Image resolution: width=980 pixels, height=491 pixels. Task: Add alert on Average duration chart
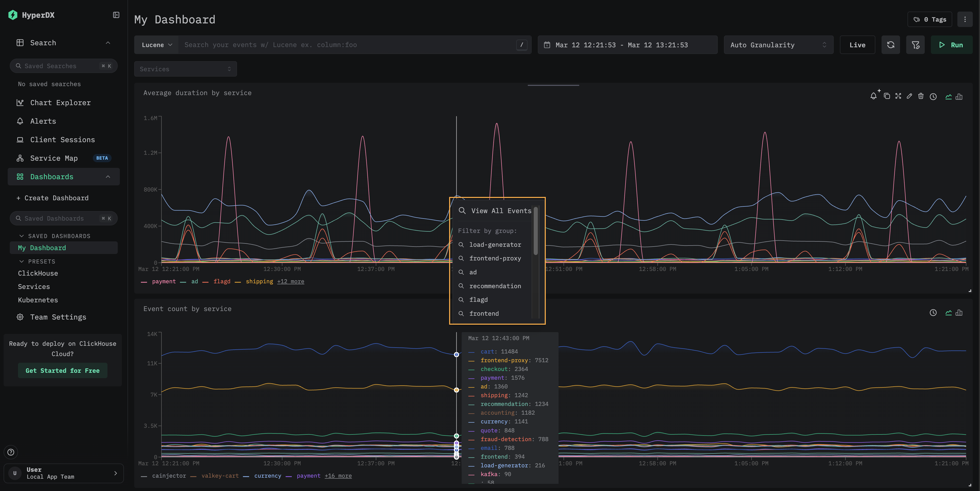click(874, 96)
